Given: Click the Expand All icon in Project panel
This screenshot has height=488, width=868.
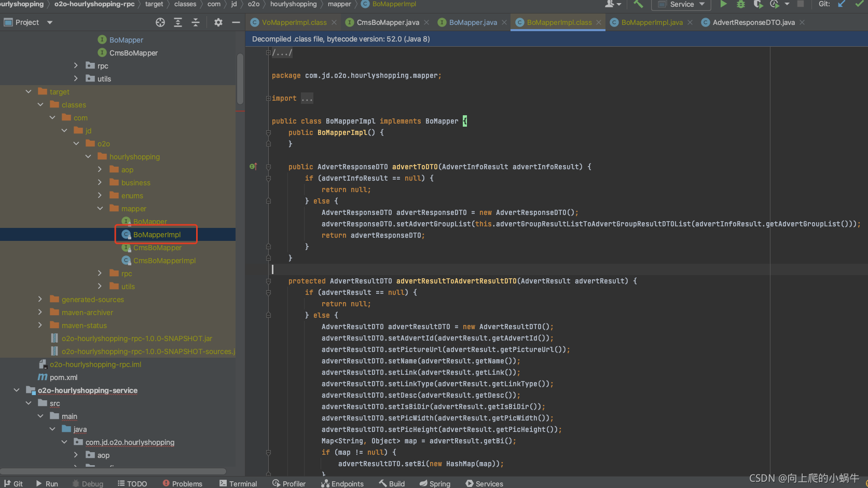Looking at the screenshot, I should 178,22.
